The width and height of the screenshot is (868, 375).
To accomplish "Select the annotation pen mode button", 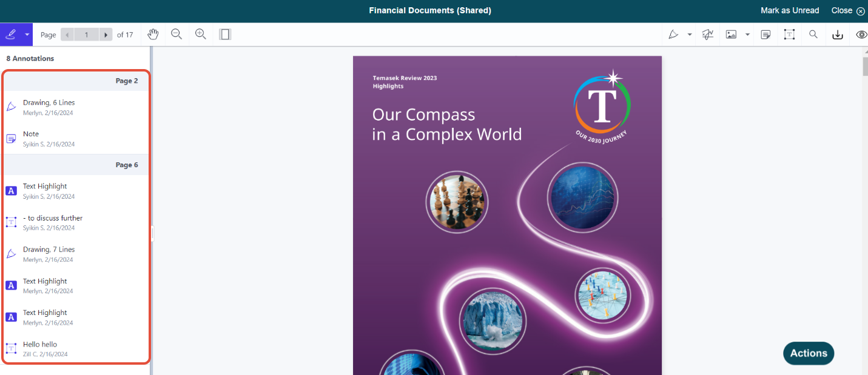I will 10,35.
